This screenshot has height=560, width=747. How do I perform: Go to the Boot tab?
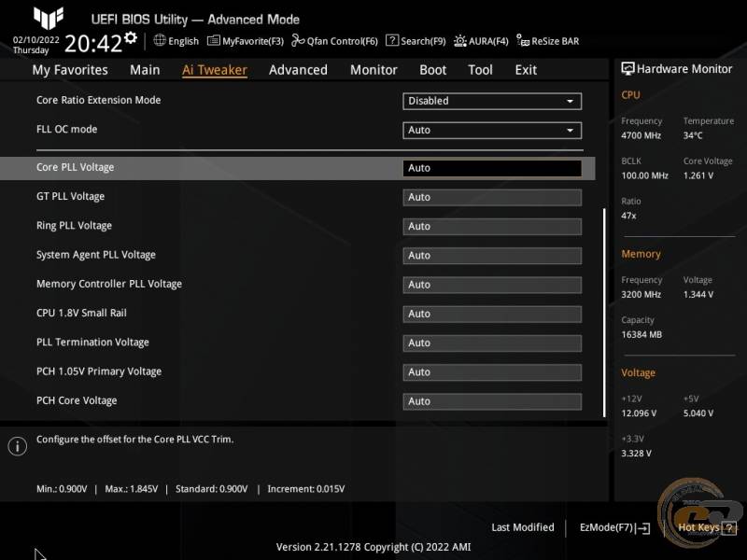[432, 70]
